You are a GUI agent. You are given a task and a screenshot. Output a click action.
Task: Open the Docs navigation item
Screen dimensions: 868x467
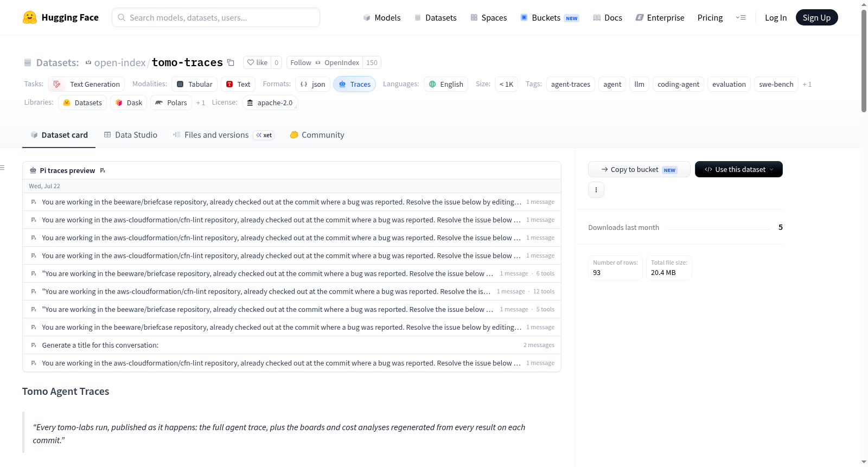pos(608,17)
